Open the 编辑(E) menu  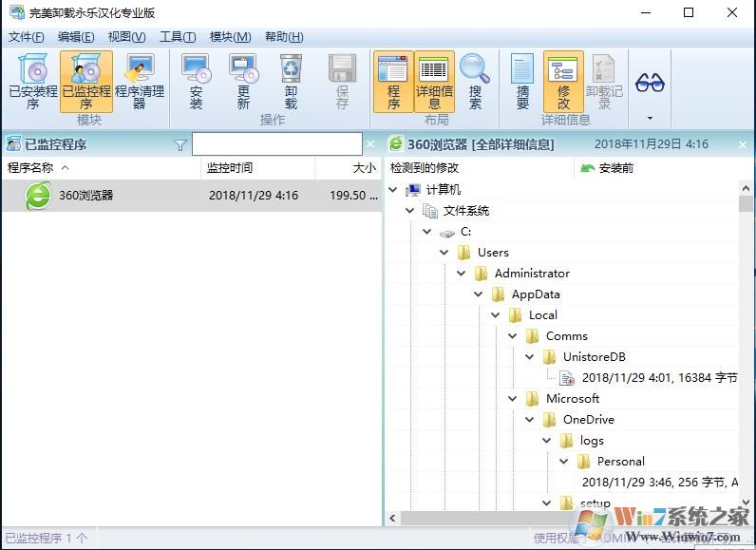(x=76, y=37)
